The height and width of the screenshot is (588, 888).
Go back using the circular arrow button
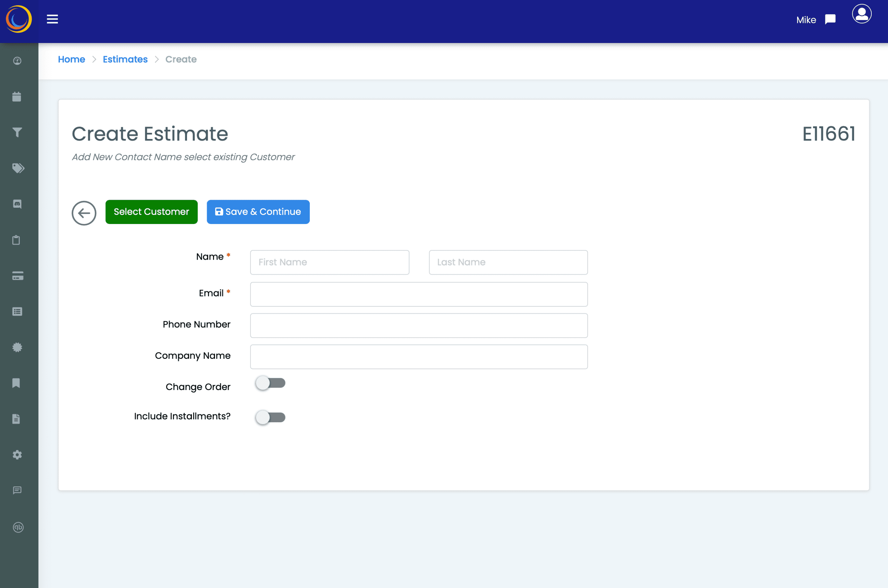tap(84, 213)
